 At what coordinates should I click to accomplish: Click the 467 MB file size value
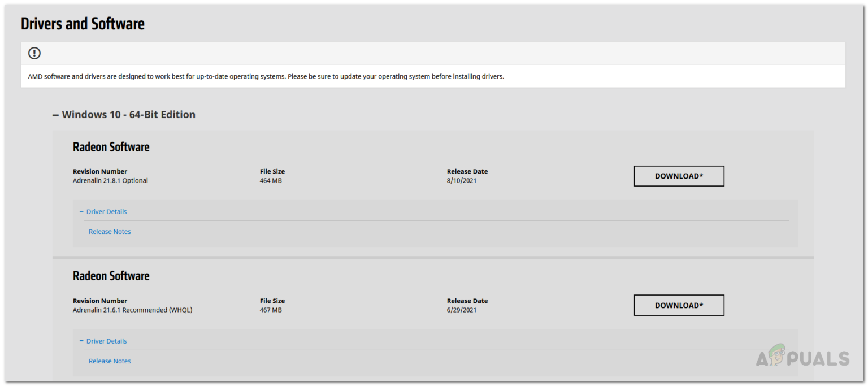tap(272, 310)
